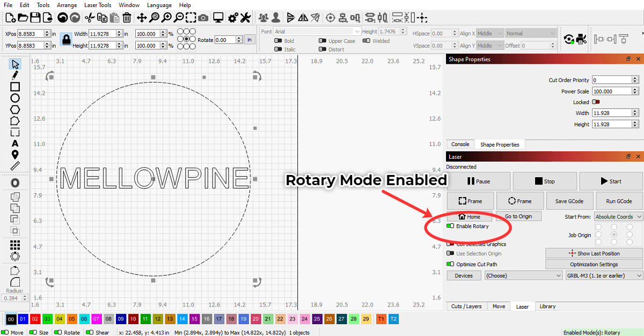Activate the pan move-arrows icon
The width and height of the screenshot is (644, 336).
[x=141, y=18]
